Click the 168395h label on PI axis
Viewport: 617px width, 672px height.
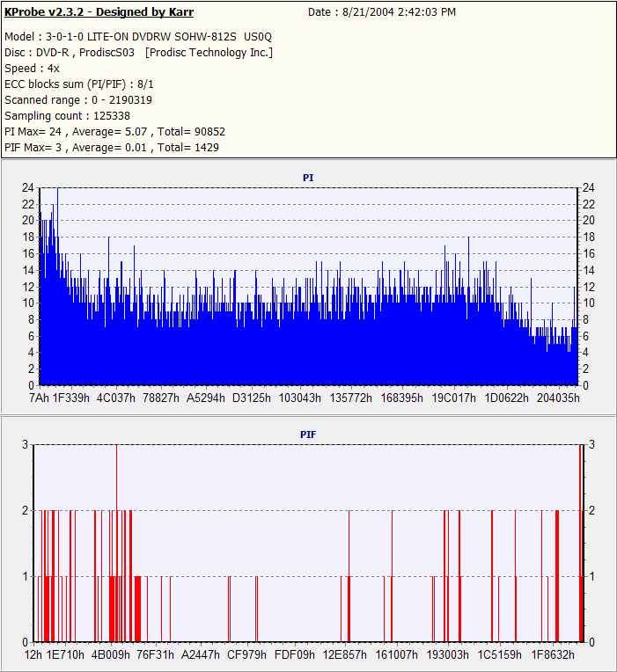point(401,398)
